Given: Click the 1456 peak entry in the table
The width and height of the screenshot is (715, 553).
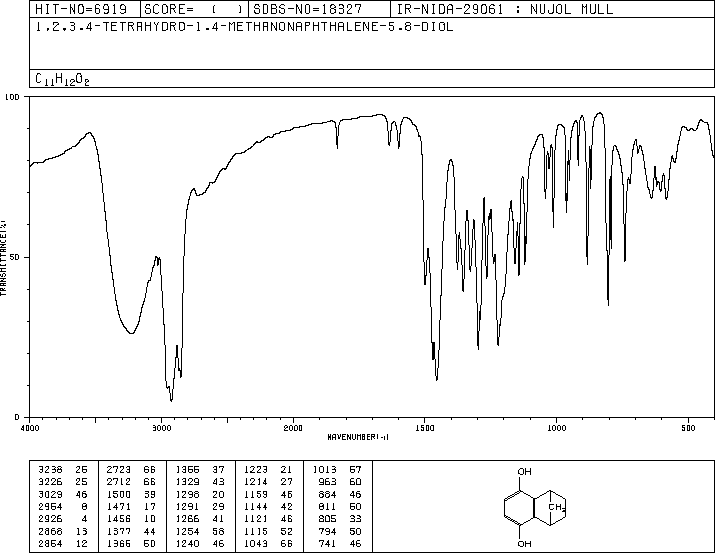Looking at the screenshot, I should click(131, 519).
